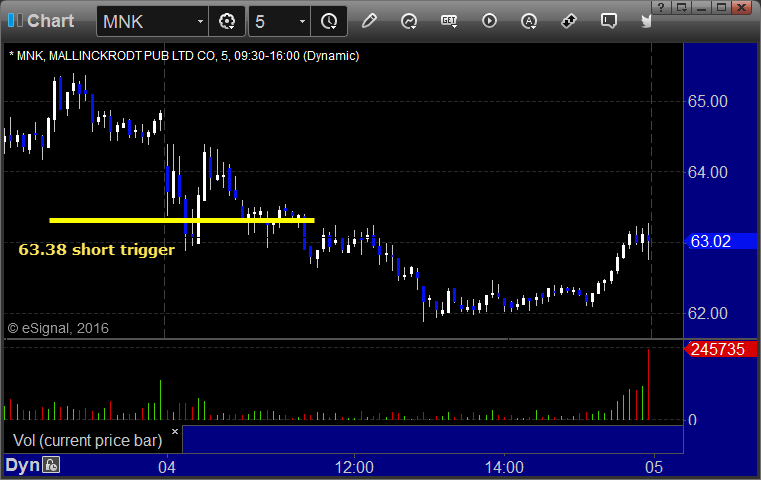Image resolution: width=761 pixels, height=480 pixels.
Task: Maximize the chart window
Action: pyautogui.click(x=721, y=7)
